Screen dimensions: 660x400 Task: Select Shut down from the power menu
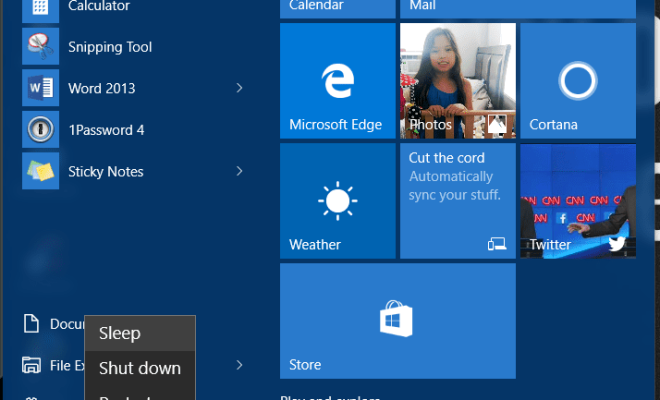tap(140, 368)
